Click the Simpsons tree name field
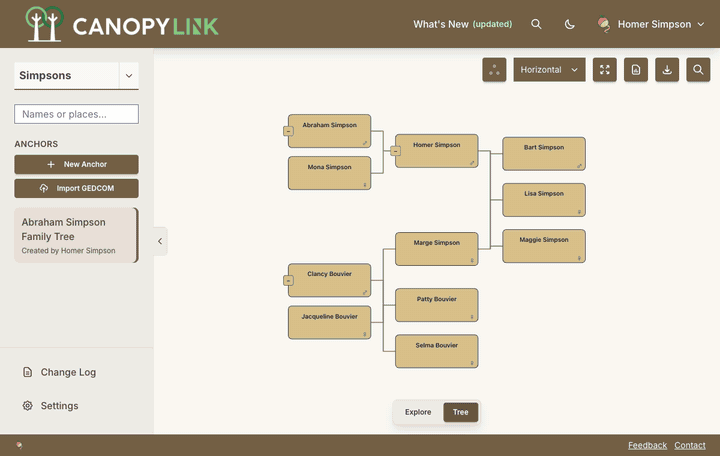Screen dimensions: 720x456 point(67,76)
